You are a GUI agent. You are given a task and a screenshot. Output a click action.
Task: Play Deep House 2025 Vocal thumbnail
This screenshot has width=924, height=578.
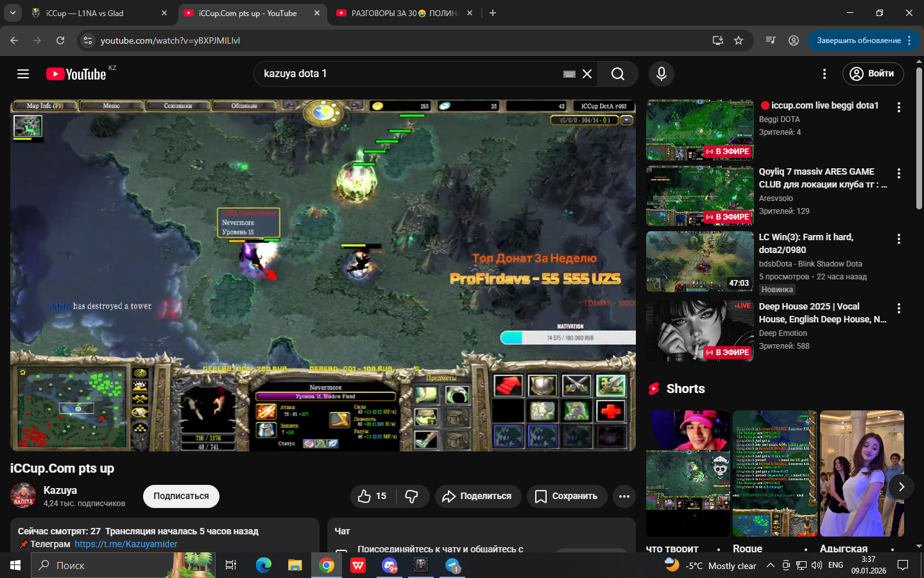pos(700,331)
